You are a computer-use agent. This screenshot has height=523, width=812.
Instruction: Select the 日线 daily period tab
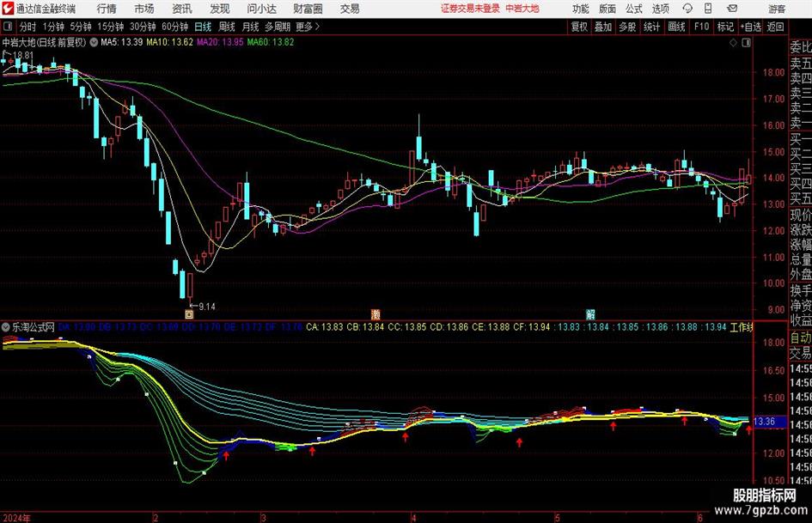[x=203, y=27]
